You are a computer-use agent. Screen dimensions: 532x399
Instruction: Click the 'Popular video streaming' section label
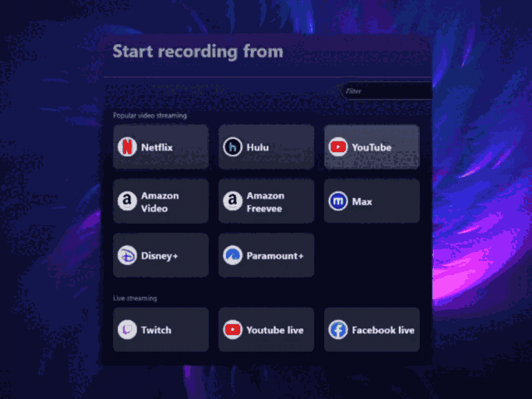click(150, 116)
